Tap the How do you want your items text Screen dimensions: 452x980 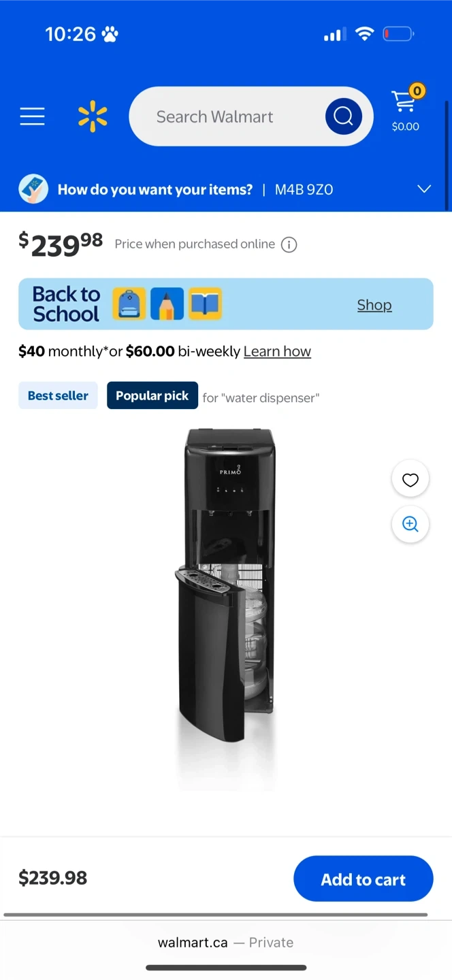click(155, 190)
